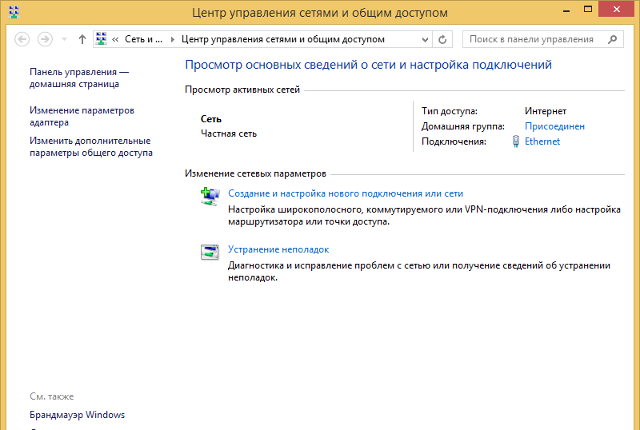Click the network icon in the address bar
Screen dimensions: 640x430
click(101, 39)
